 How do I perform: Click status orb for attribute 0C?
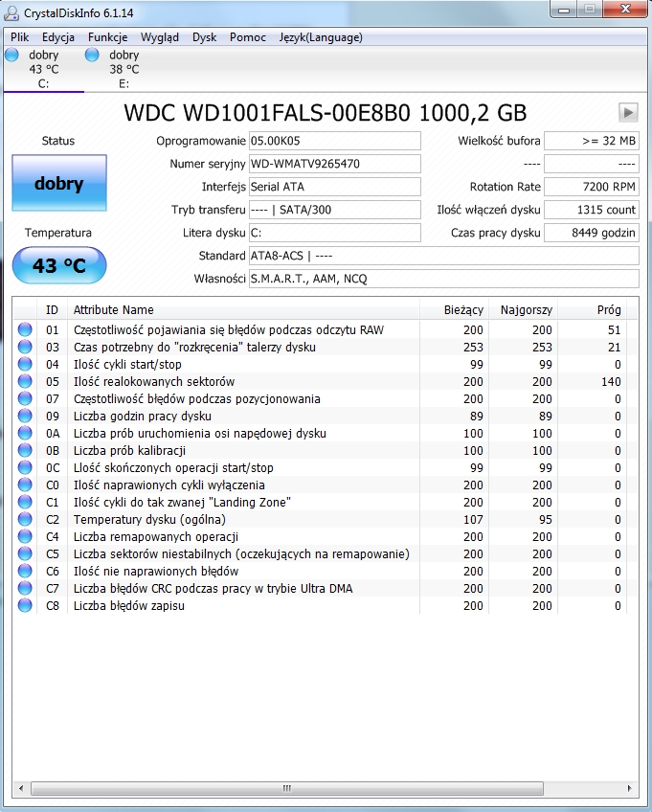click(x=25, y=467)
